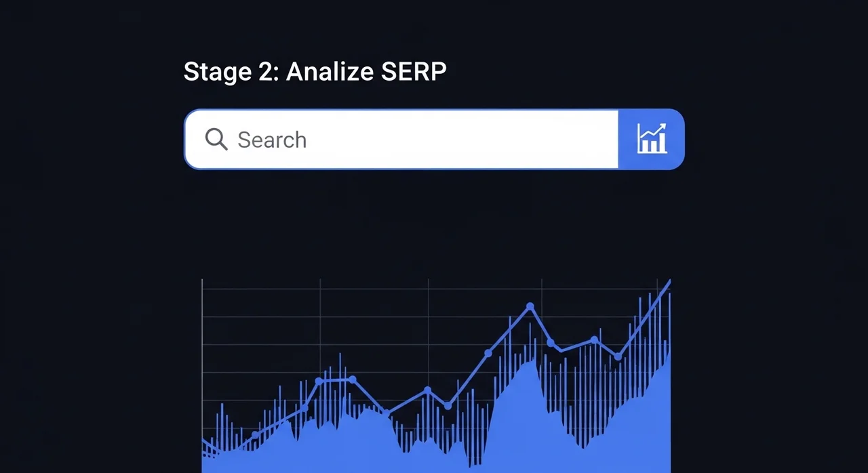This screenshot has width=868, height=473.
Task: Select the right marker of the flat plateau
Action: pyautogui.click(x=352, y=379)
